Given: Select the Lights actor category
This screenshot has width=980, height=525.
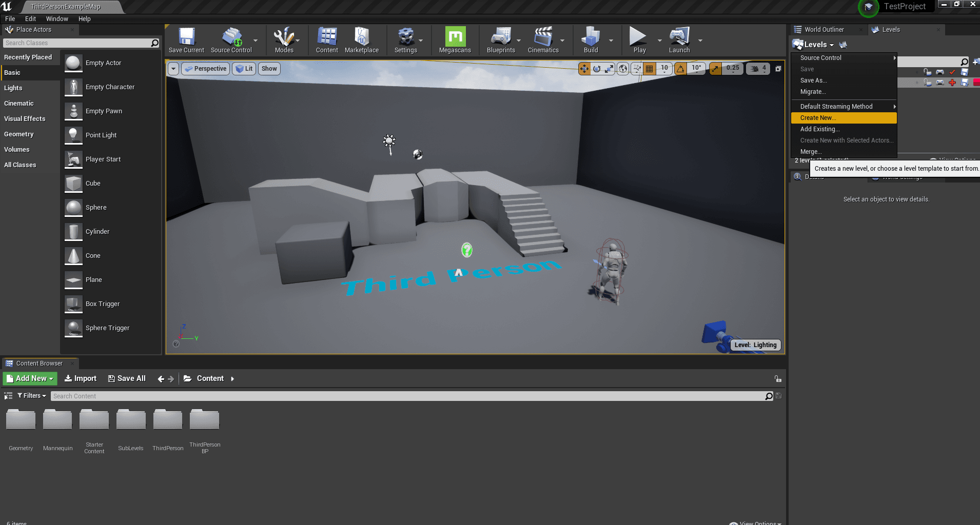Looking at the screenshot, I should (30, 88).
